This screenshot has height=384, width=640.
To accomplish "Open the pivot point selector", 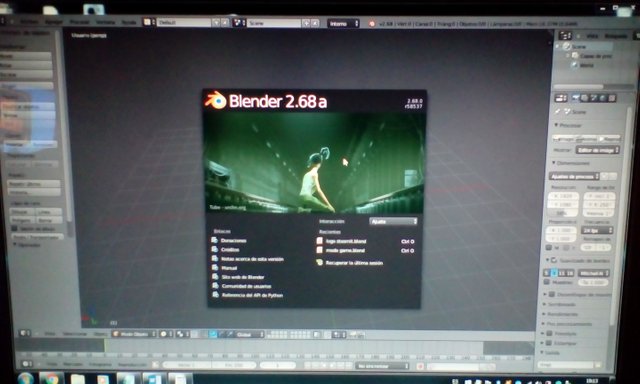I will pyautogui.click(x=182, y=334).
